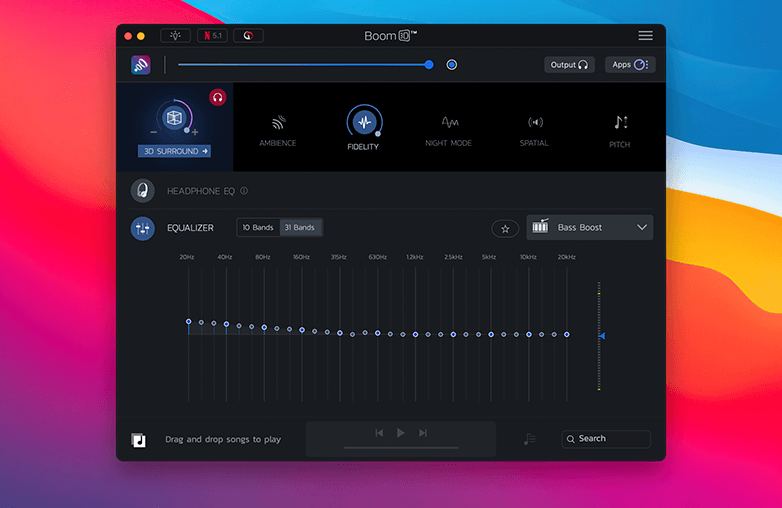Click the music library icon at bottom left
This screenshot has width=782, height=508.
139,440
